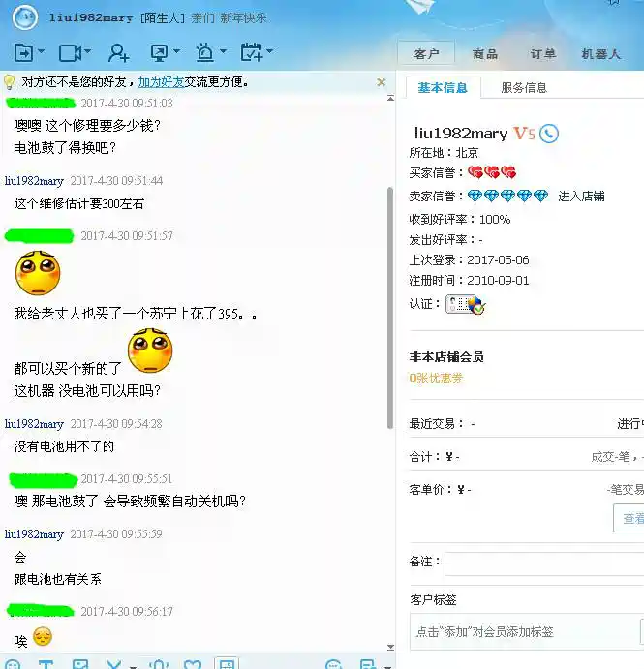Switch to the 订单 tab
Image resolution: width=644 pixels, height=669 pixels.
(542, 54)
